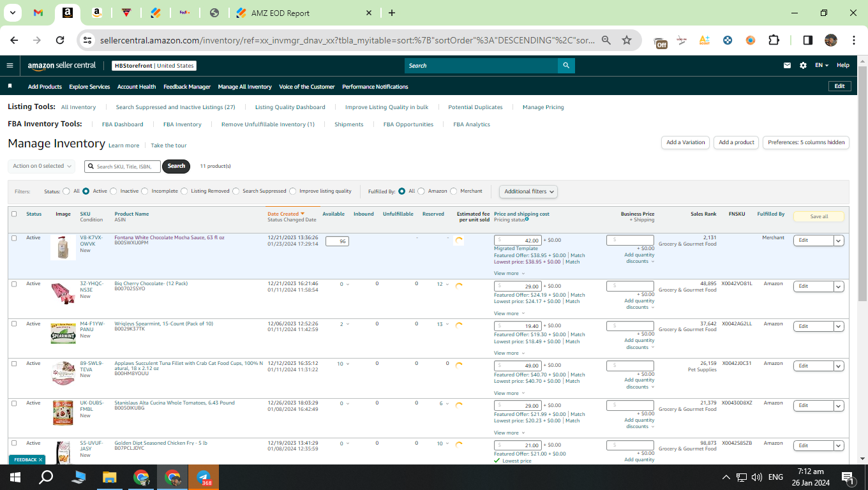Screen dimensions: 868x490
Task: Open Feedback Manager menu item
Action: 187,87
